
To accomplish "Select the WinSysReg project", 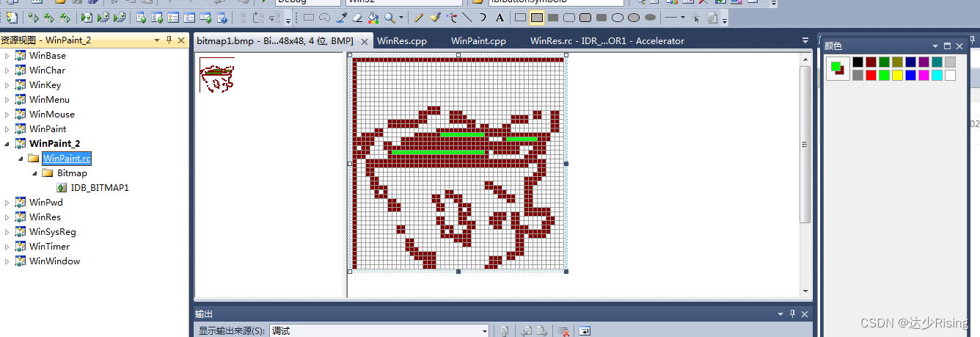I will point(52,232).
